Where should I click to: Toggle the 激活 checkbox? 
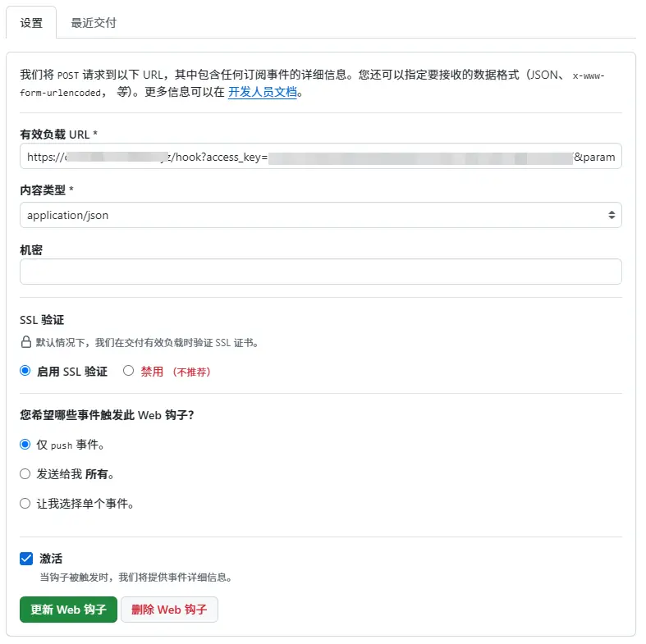pos(26,559)
